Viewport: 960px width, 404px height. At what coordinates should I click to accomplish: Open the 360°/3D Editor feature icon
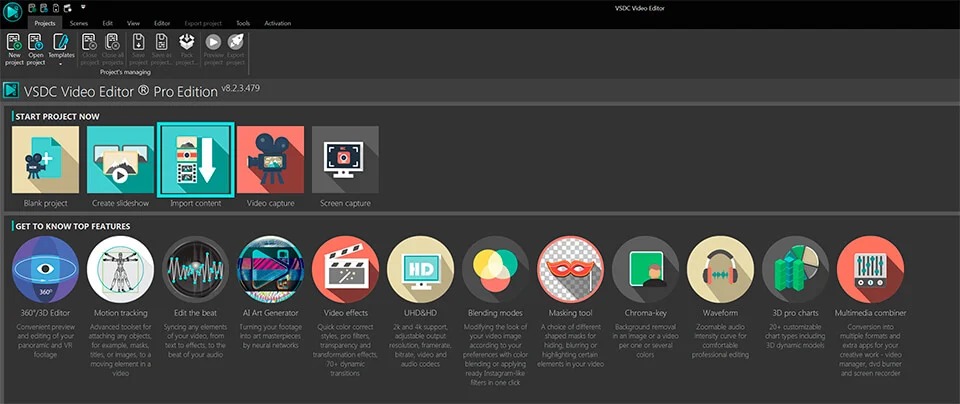[x=45, y=269]
